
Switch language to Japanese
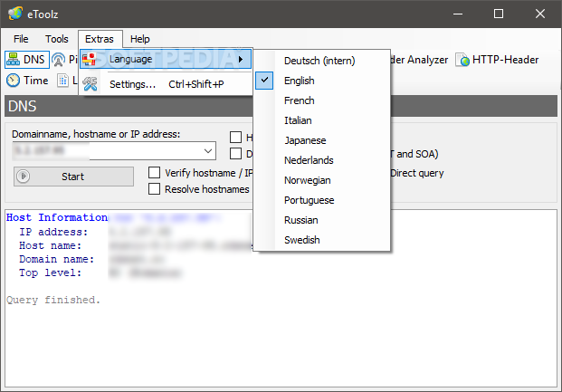click(x=321, y=140)
